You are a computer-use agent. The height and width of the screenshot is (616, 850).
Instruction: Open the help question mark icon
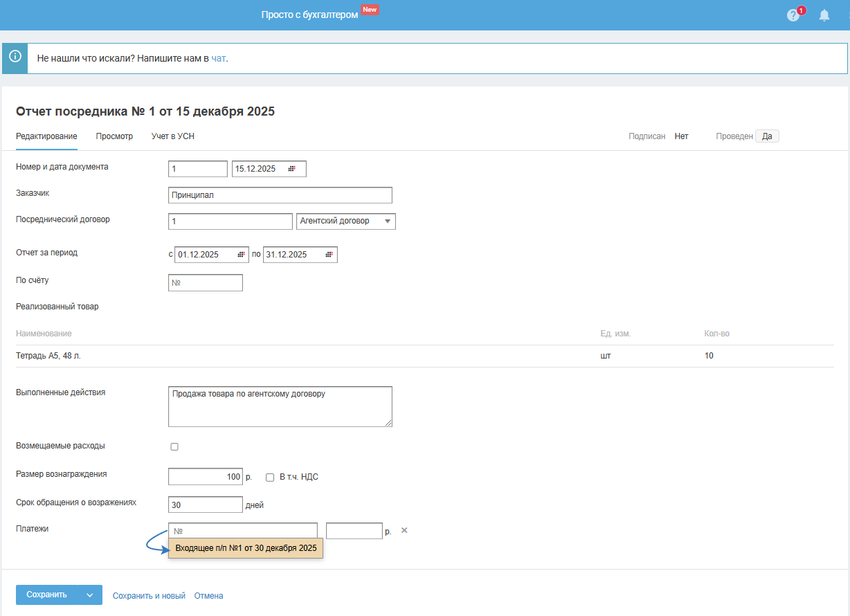[793, 15]
